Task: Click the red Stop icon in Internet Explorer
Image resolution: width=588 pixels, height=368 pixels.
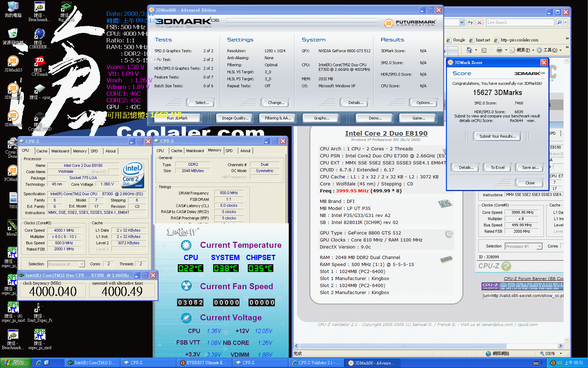Action: click(x=479, y=22)
